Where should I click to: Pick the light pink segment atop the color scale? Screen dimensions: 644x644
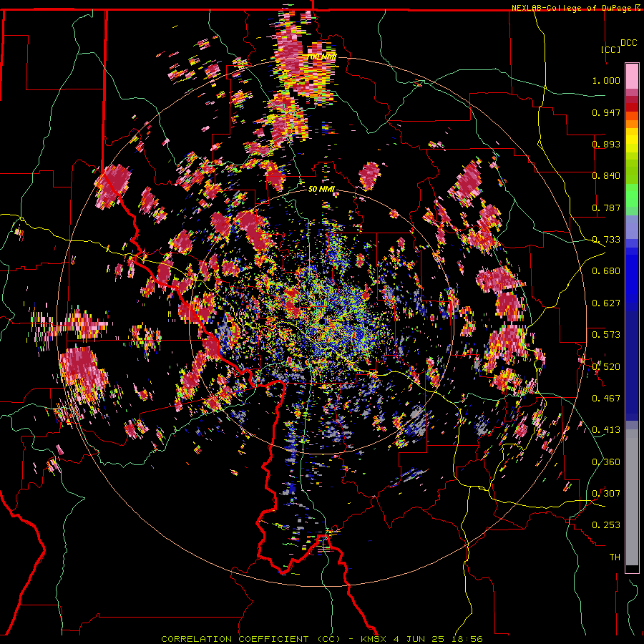pos(632,77)
